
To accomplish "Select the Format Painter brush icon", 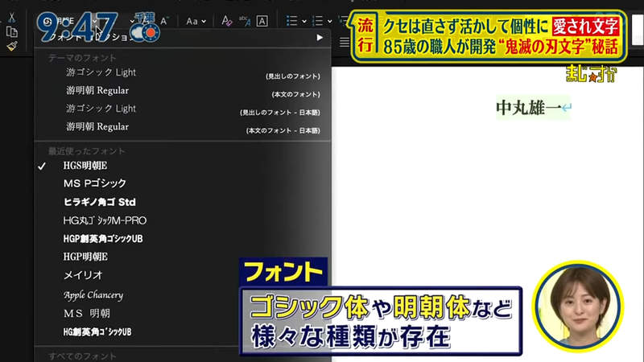I will point(12,45).
